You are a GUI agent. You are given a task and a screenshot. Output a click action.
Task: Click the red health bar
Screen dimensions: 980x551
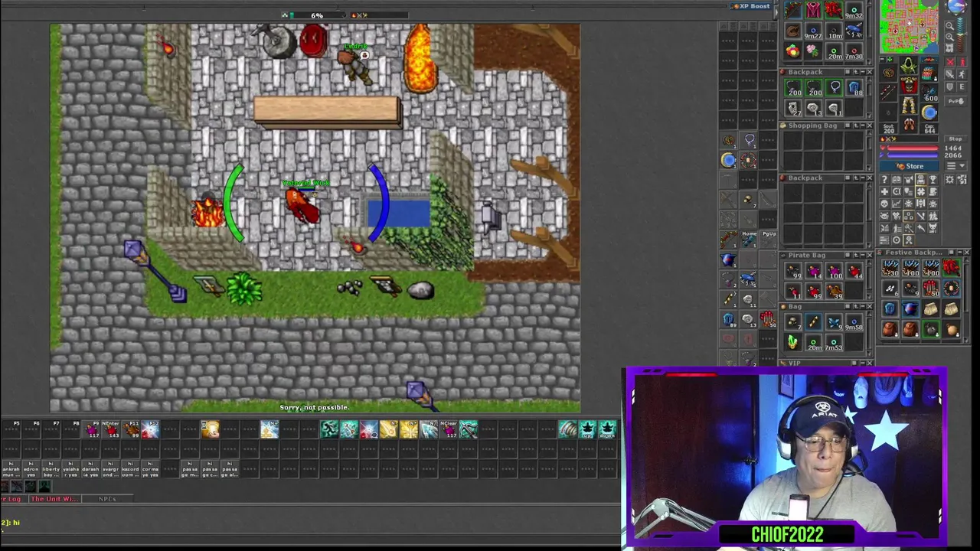point(913,148)
